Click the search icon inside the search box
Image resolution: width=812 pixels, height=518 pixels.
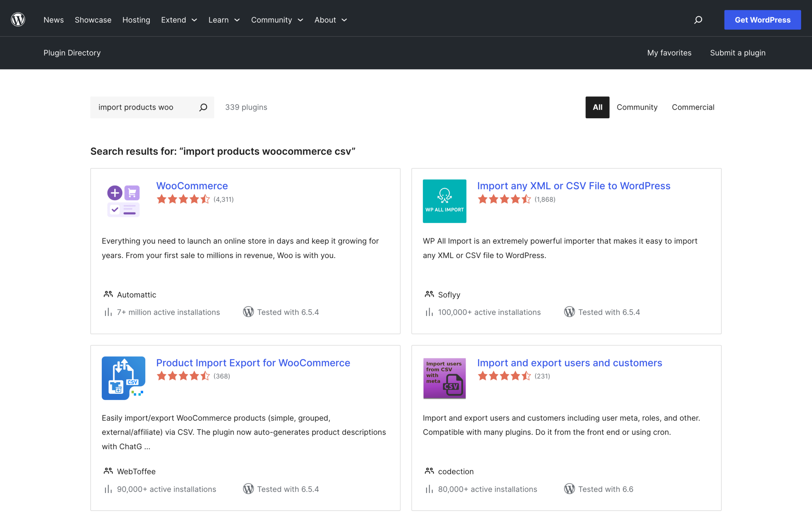[x=203, y=107]
